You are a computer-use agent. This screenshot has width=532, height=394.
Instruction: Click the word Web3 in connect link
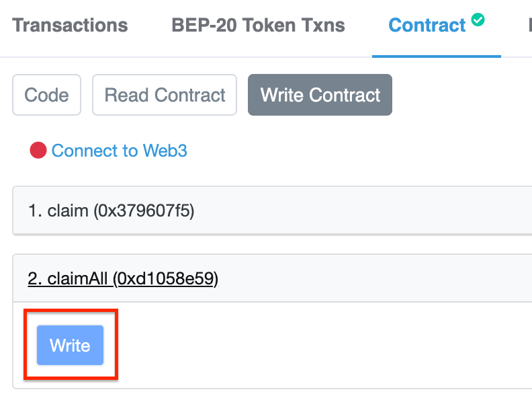click(x=165, y=151)
